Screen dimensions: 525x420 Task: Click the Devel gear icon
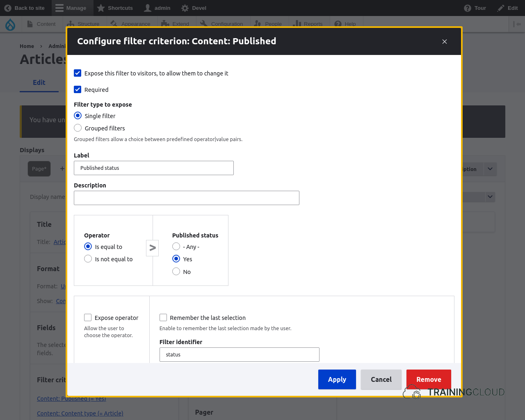tap(185, 8)
